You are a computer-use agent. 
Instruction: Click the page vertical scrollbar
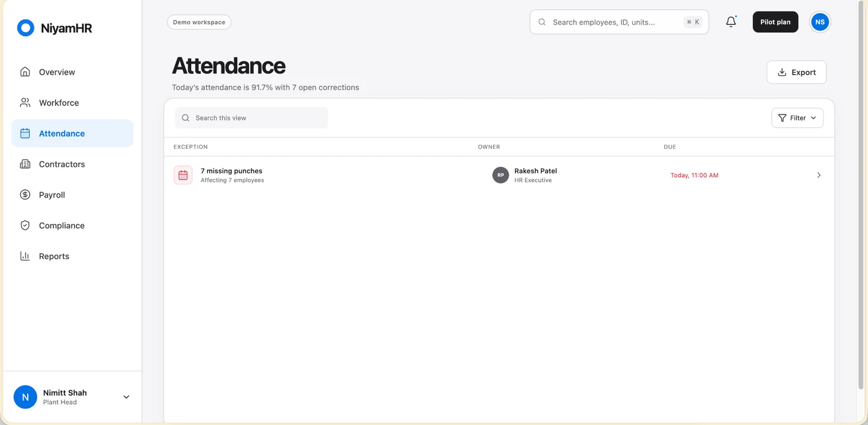click(860, 195)
